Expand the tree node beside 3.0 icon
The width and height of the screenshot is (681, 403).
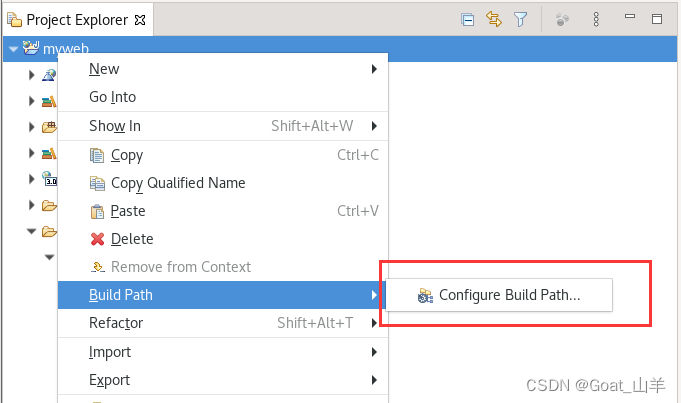coord(31,179)
